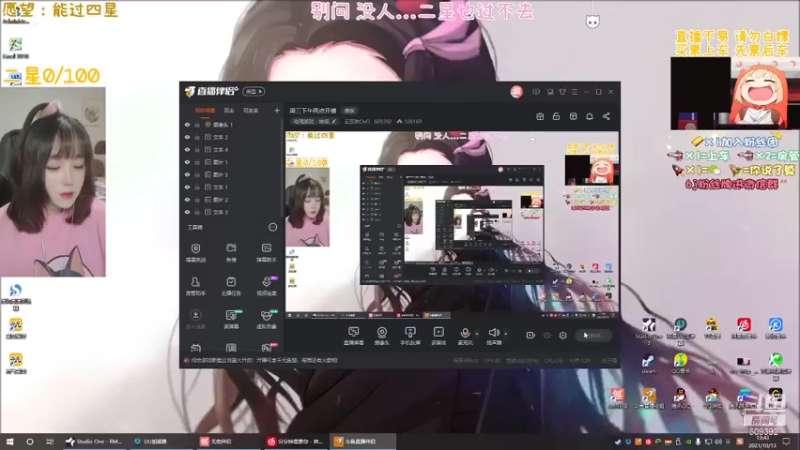Viewport: 800px width, 450px height.
Task: Open the mode selector pill beside logo
Action: click(254, 91)
